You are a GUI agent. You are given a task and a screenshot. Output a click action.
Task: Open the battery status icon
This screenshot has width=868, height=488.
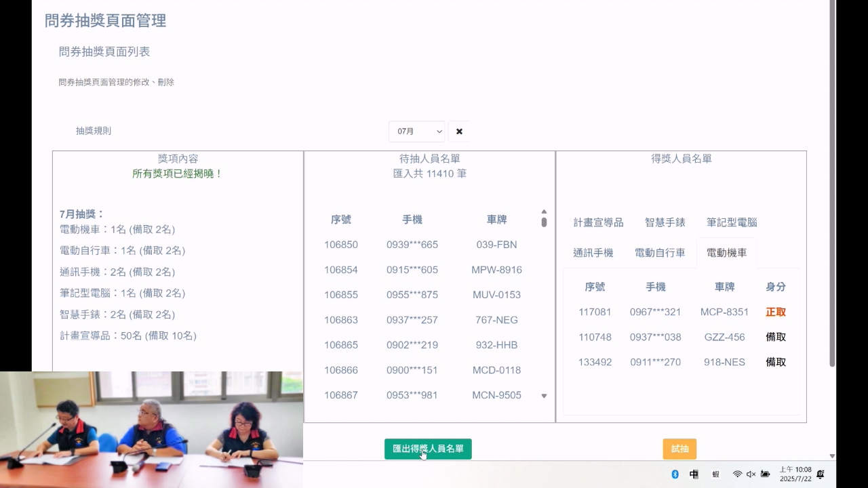[765, 474]
